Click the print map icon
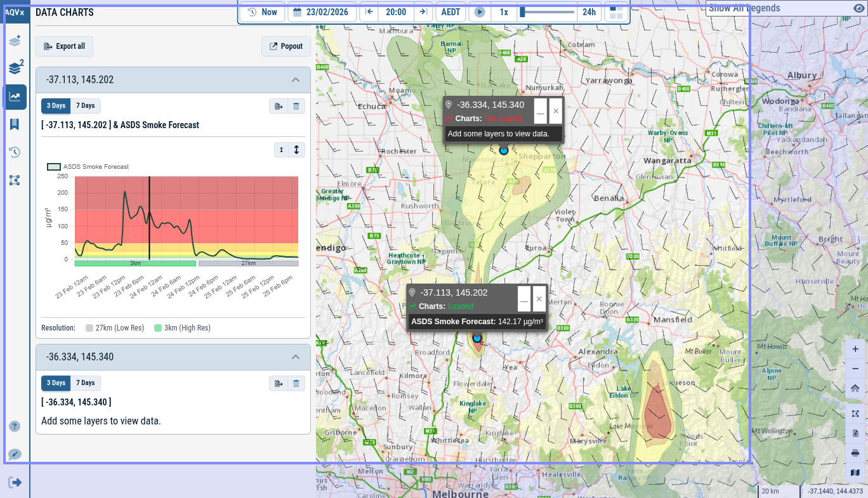868x498 pixels. (x=855, y=453)
